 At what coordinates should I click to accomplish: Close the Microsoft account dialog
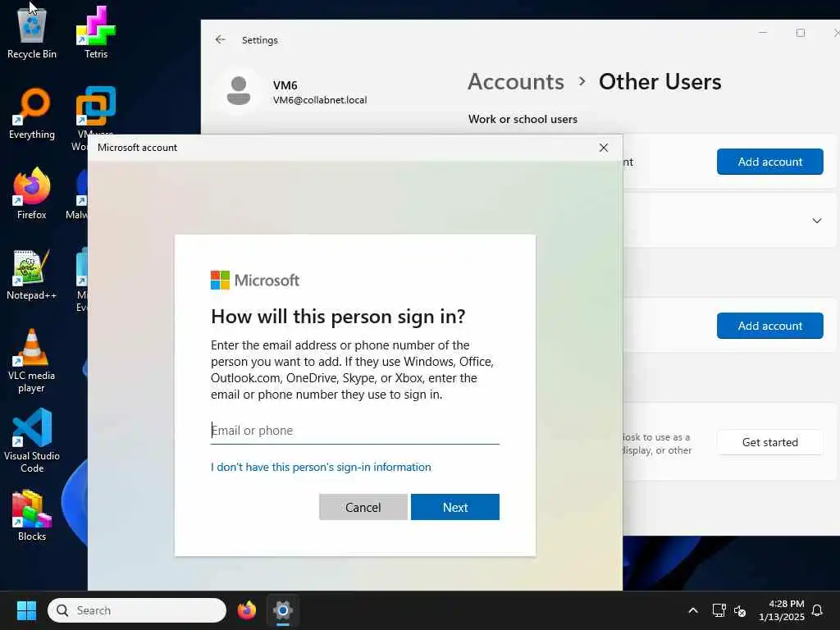coord(603,148)
